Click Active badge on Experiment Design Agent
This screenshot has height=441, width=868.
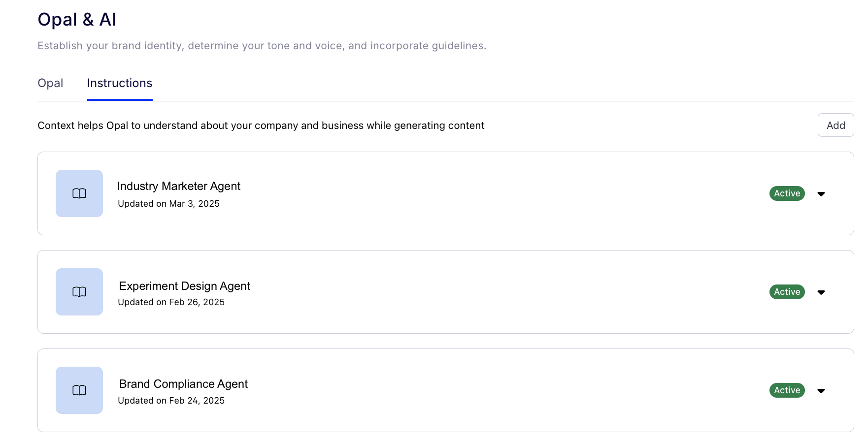(x=787, y=292)
